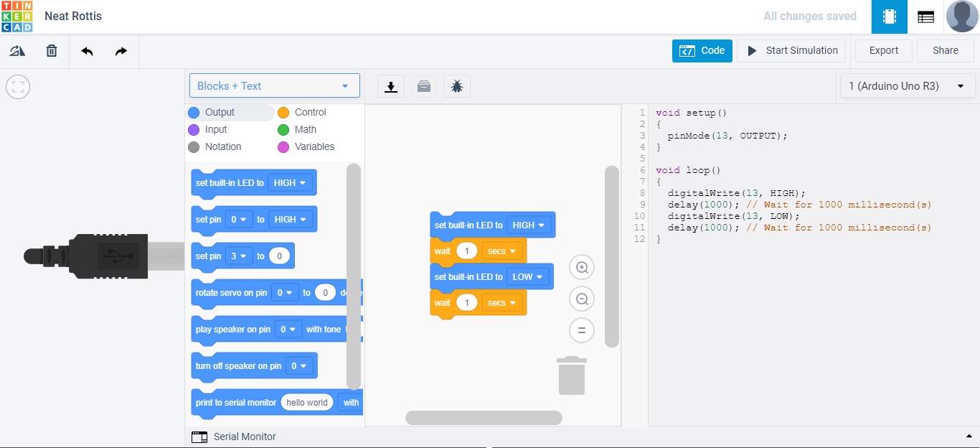Open HIGH dropdown on palette built-in LED block

click(x=290, y=183)
